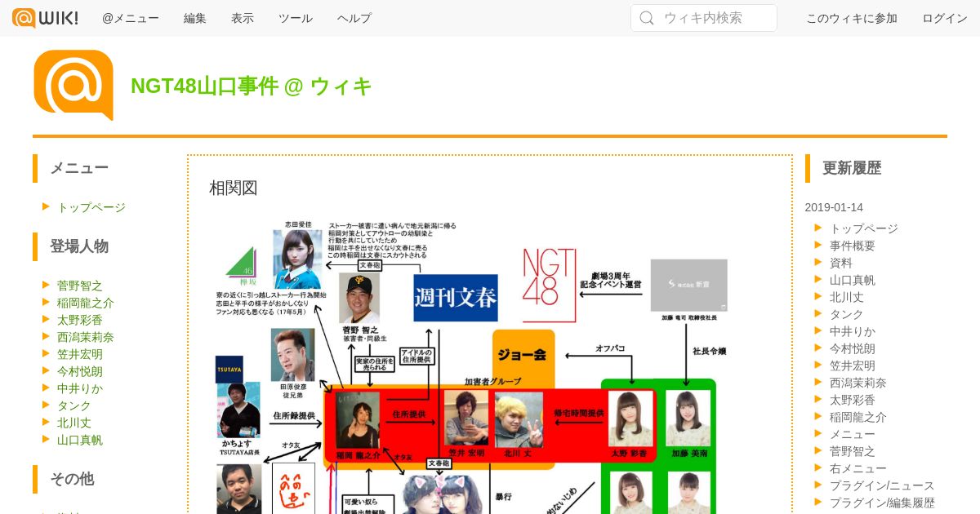
Task: Click the TSUTAYA logo in diagram
Action: (229, 370)
